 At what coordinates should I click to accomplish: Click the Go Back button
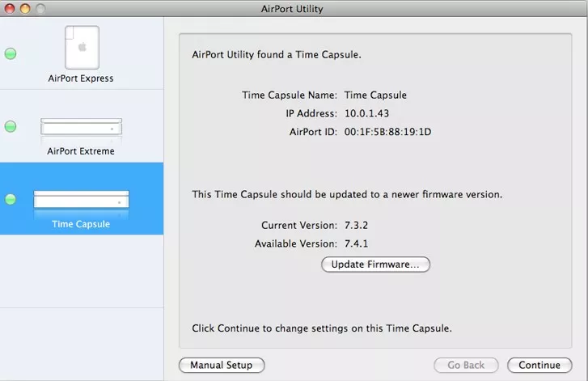tap(466, 366)
